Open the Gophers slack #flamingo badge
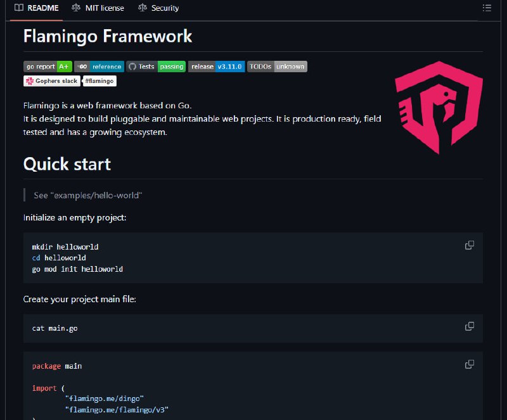The width and height of the screenshot is (507, 420). point(70,81)
